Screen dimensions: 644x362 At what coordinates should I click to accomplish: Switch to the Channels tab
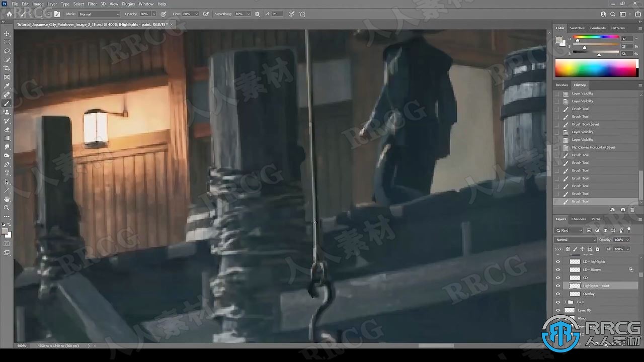pos(579,219)
